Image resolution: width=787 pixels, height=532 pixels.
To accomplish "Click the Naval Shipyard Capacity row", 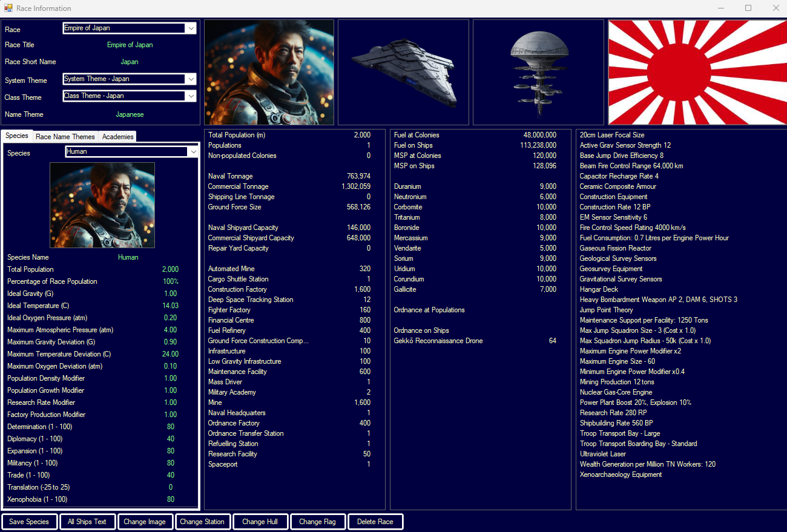I will (x=289, y=228).
